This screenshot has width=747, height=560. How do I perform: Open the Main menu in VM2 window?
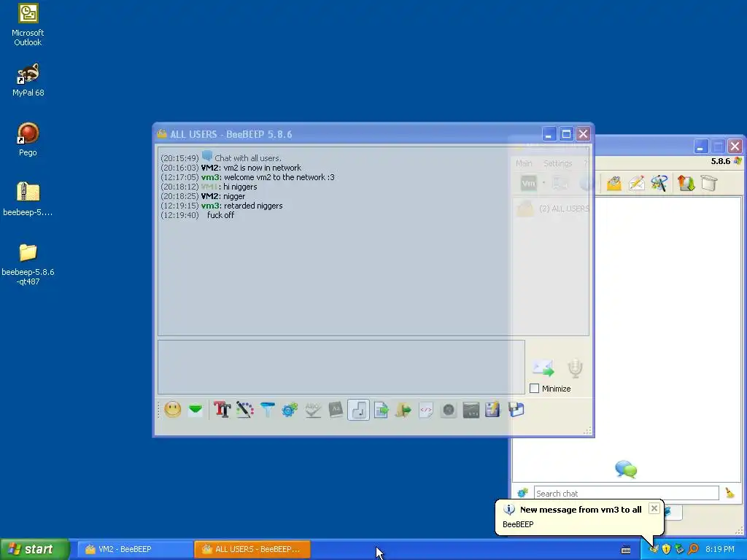(x=524, y=163)
